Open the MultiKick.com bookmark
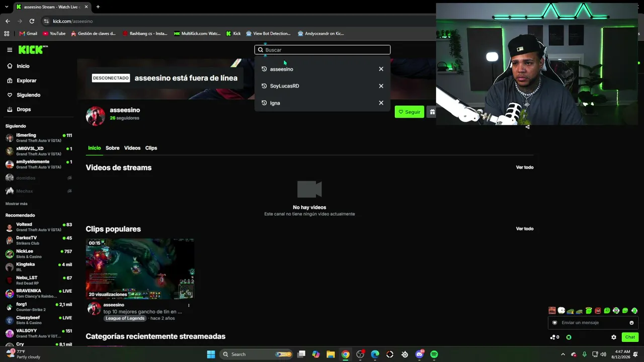The height and width of the screenshot is (362, 644). click(x=197, y=34)
